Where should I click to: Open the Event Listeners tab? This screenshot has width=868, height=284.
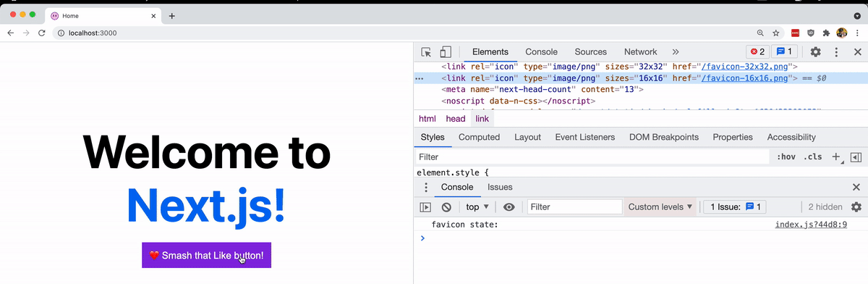(x=585, y=137)
